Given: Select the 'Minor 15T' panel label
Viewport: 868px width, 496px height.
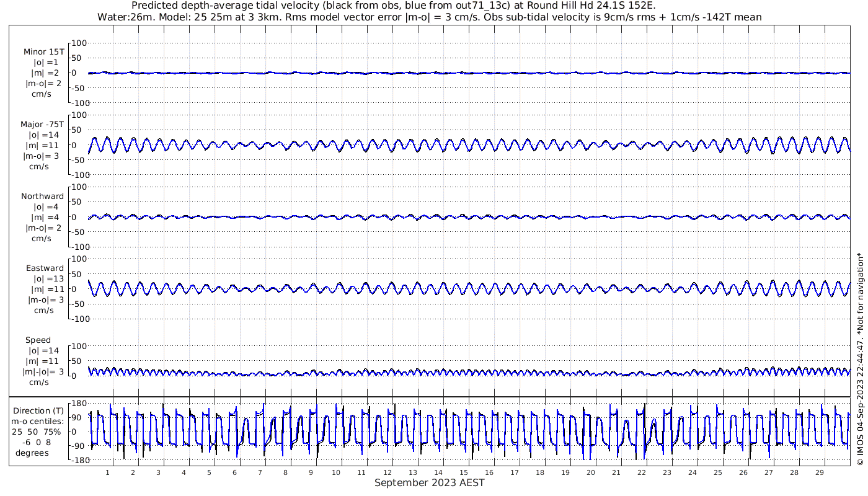Looking at the screenshot, I should (43, 51).
